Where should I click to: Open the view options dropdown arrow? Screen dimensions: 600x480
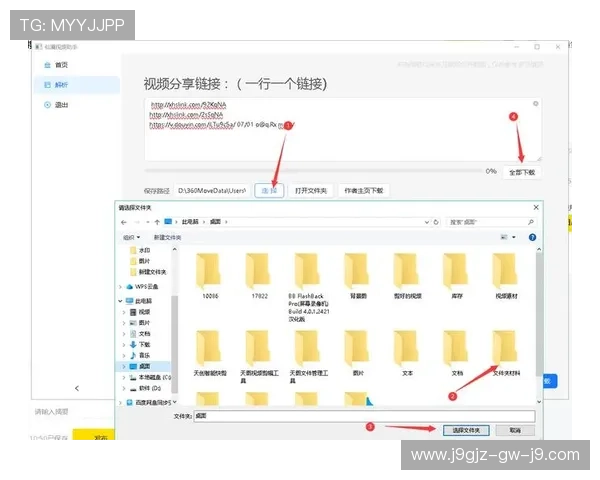tap(514, 237)
